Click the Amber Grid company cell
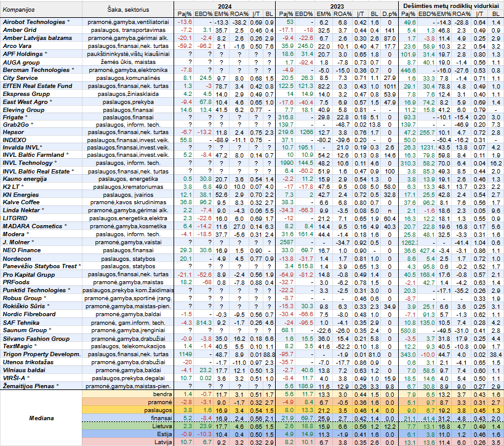 [20, 30]
